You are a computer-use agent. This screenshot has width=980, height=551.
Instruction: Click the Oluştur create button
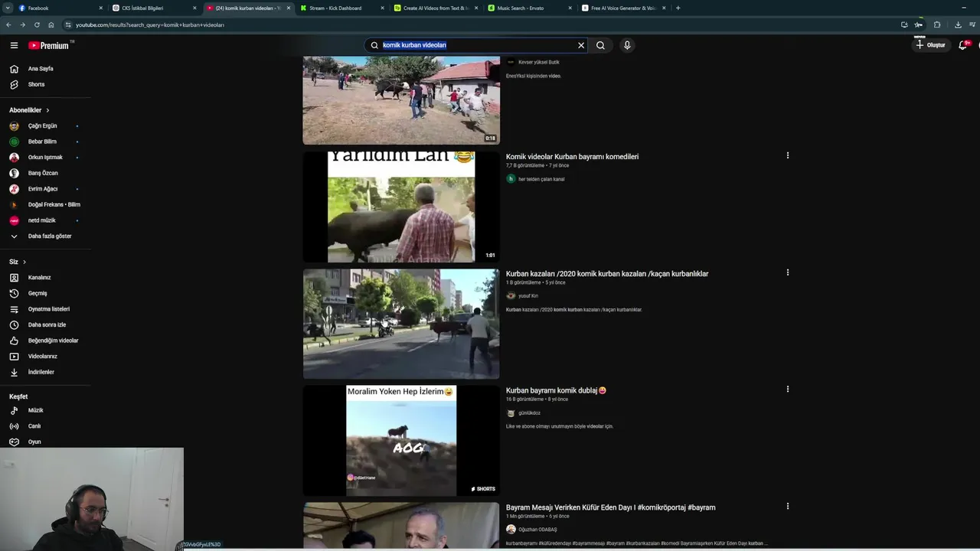point(930,45)
